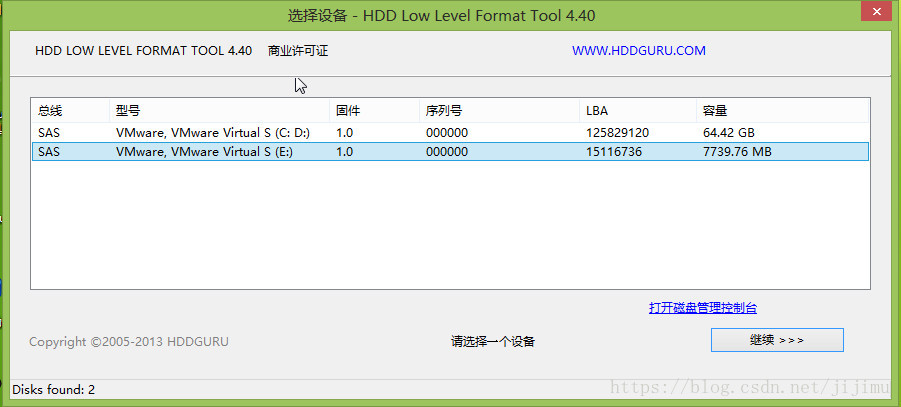Visit the WWW.HDDGURU.COM link
Viewport: 901px width, 407px height.
pyautogui.click(x=638, y=51)
